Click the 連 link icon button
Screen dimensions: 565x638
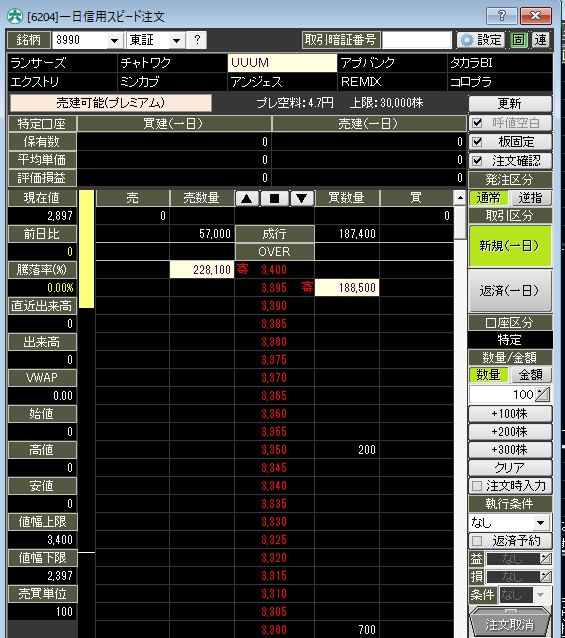click(x=540, y=40)
